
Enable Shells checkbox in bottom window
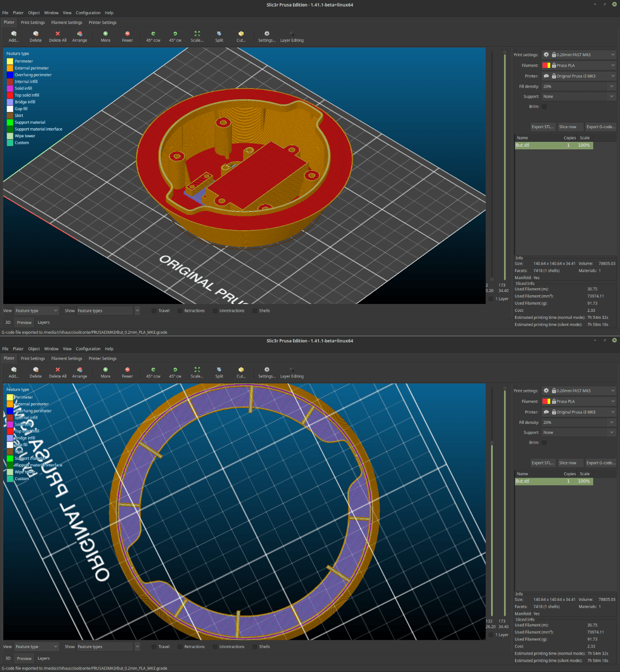coord(255,646)
